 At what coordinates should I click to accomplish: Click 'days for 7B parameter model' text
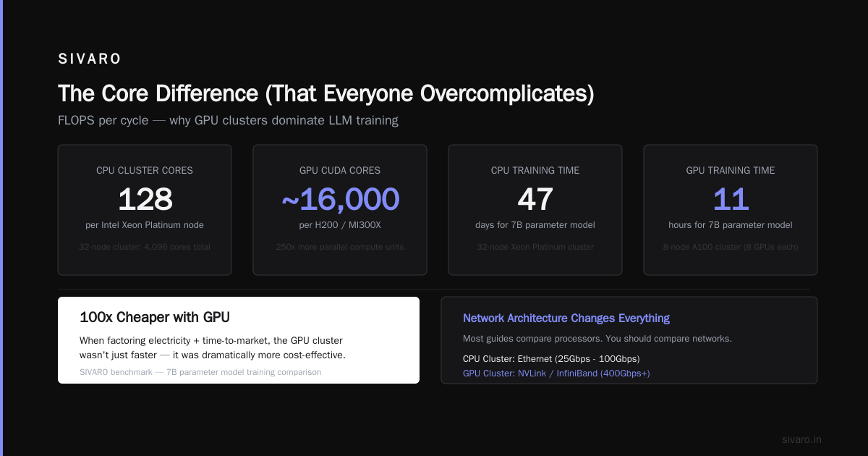[535, 225]
